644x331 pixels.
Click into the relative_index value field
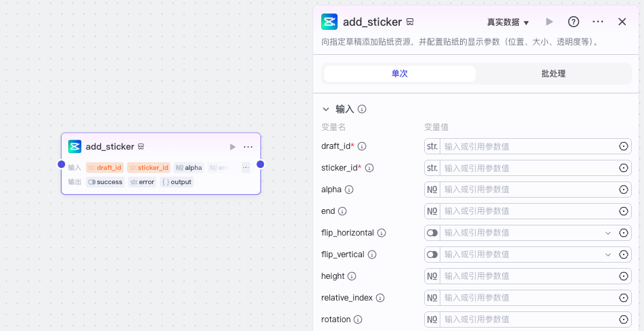pyautogui.click(x=528, y=298)
